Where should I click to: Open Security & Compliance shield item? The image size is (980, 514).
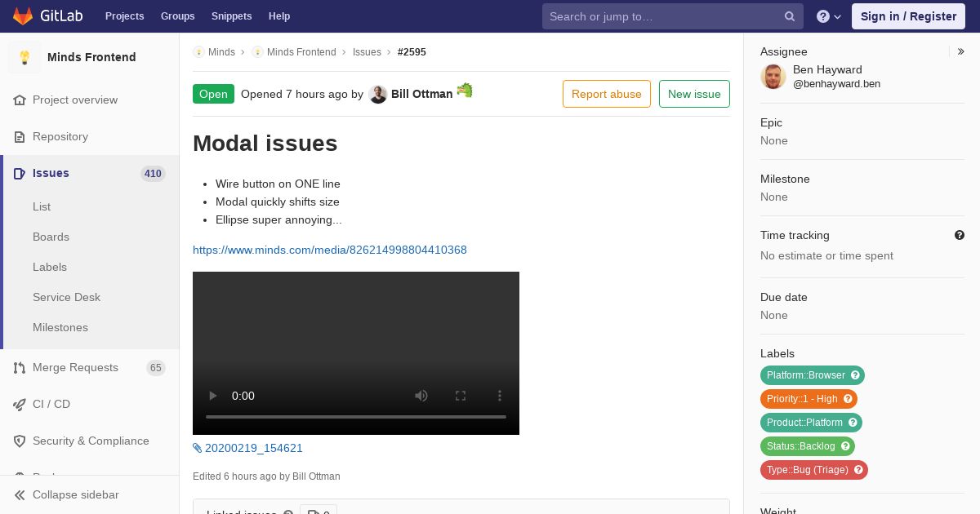click(x=89, y=441)
